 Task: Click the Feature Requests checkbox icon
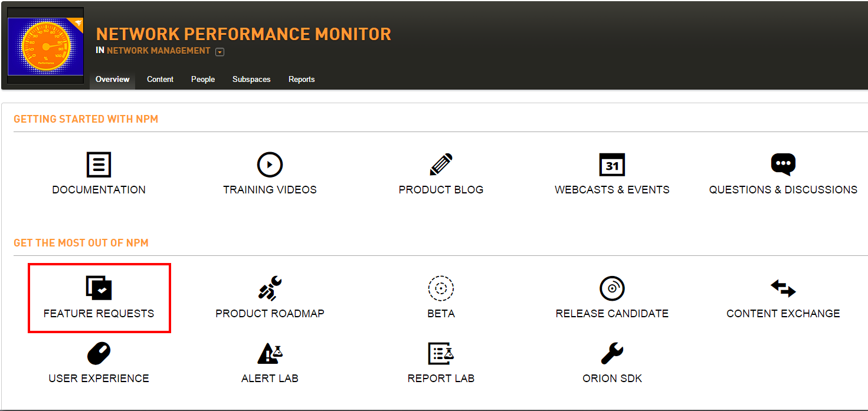pos(99,288)
